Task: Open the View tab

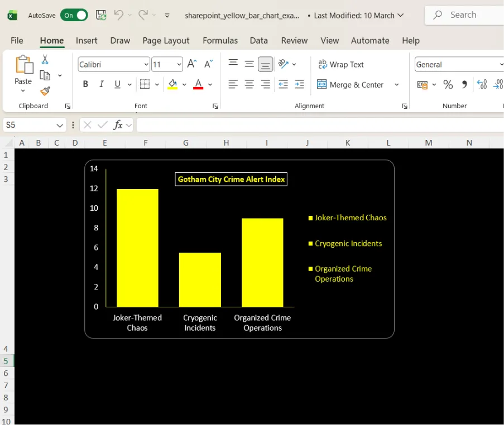Action: pos(329,41)
